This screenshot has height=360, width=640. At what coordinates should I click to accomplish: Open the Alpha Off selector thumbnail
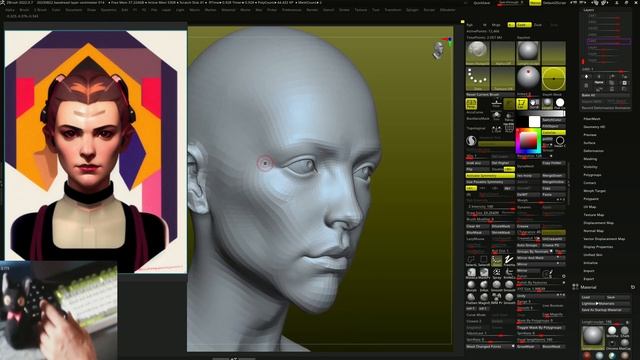click(503, 53)
